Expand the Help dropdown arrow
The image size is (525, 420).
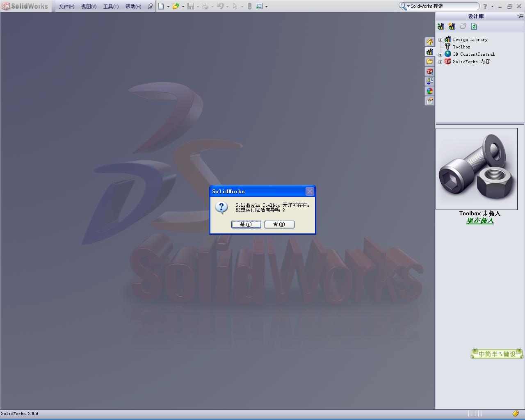tap(492, 7)
